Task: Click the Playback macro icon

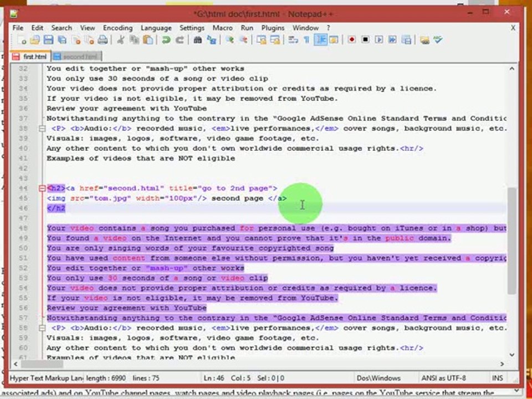Action: coord(378,40)
